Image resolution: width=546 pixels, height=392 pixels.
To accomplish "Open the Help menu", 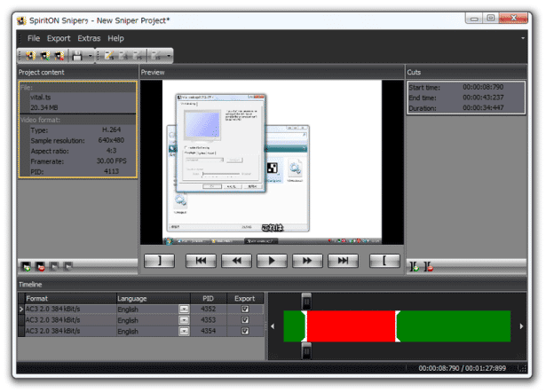I will coord(115,38).
